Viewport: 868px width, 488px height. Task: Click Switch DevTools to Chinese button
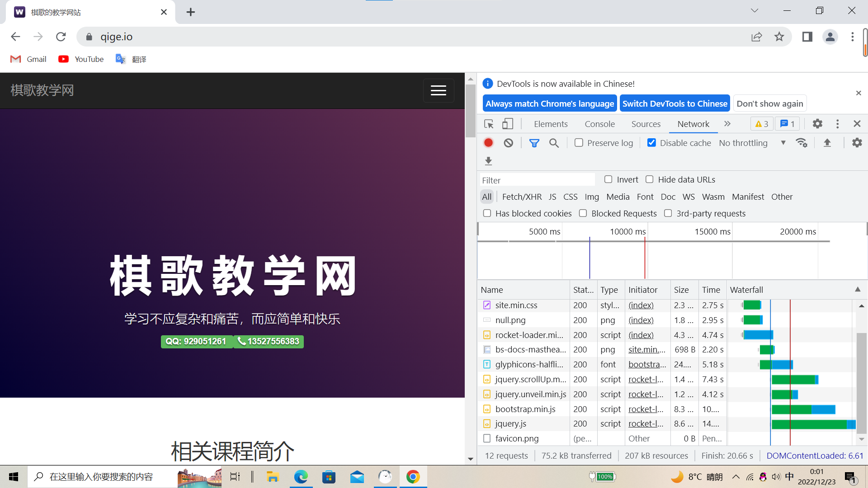675,103
